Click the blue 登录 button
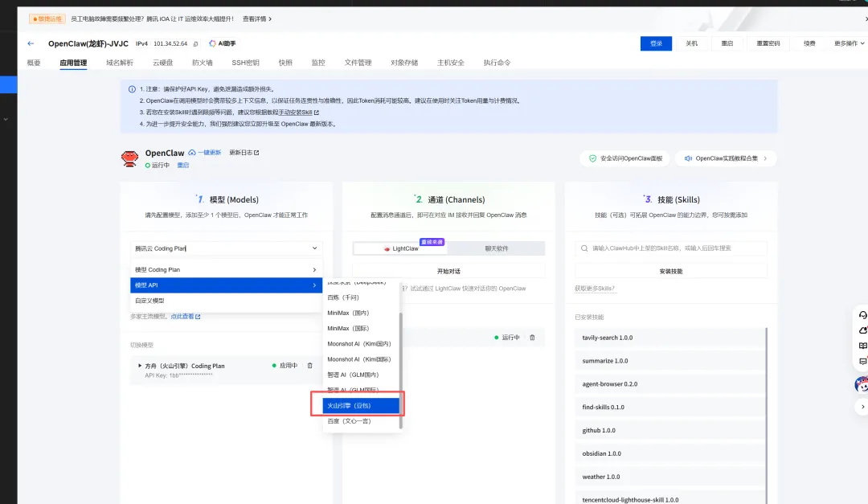 pyautogui.click(x=656, y=43)
